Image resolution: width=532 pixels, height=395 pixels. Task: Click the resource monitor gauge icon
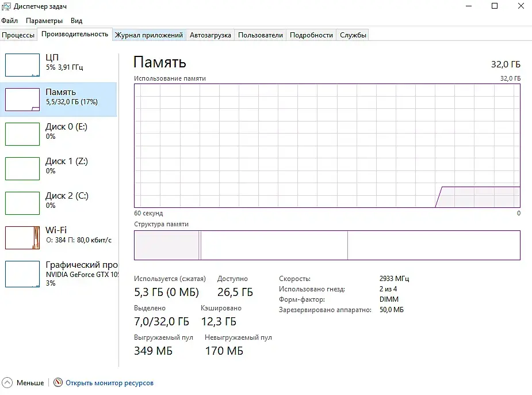point(58,382)
